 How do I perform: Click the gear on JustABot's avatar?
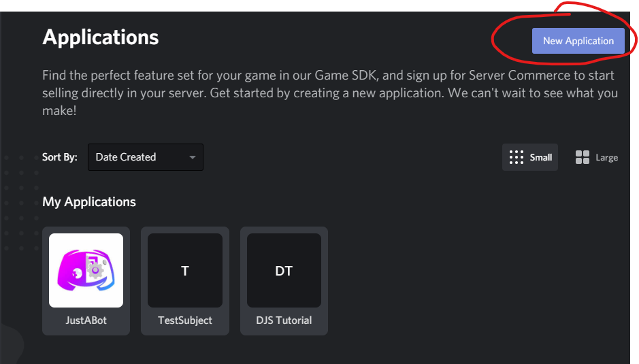click(95, 270)
